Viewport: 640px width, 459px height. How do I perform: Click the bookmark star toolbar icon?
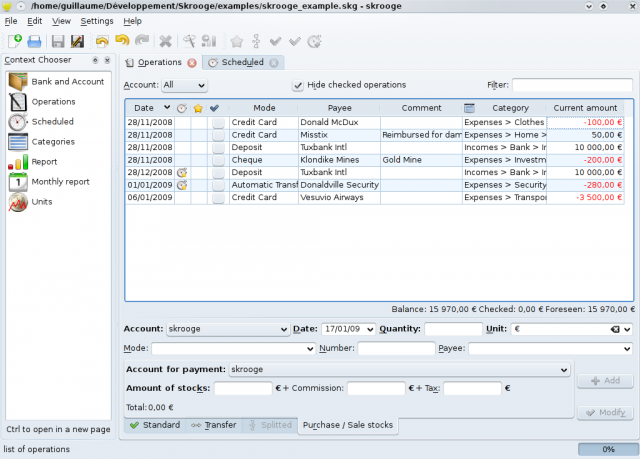coord(237,41)
